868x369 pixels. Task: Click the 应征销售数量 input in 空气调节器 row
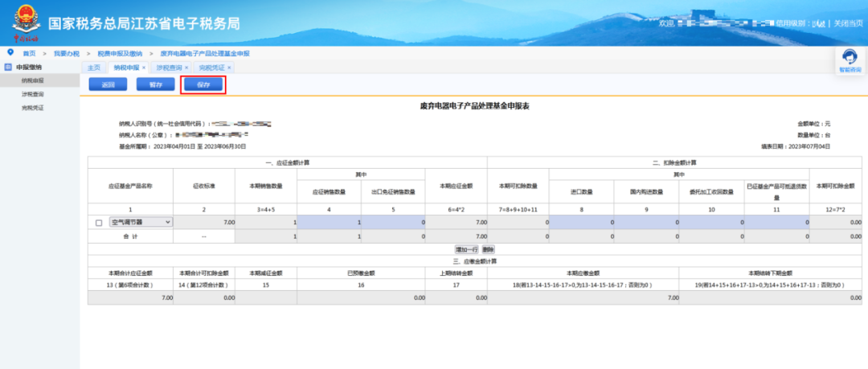(330, 222)
